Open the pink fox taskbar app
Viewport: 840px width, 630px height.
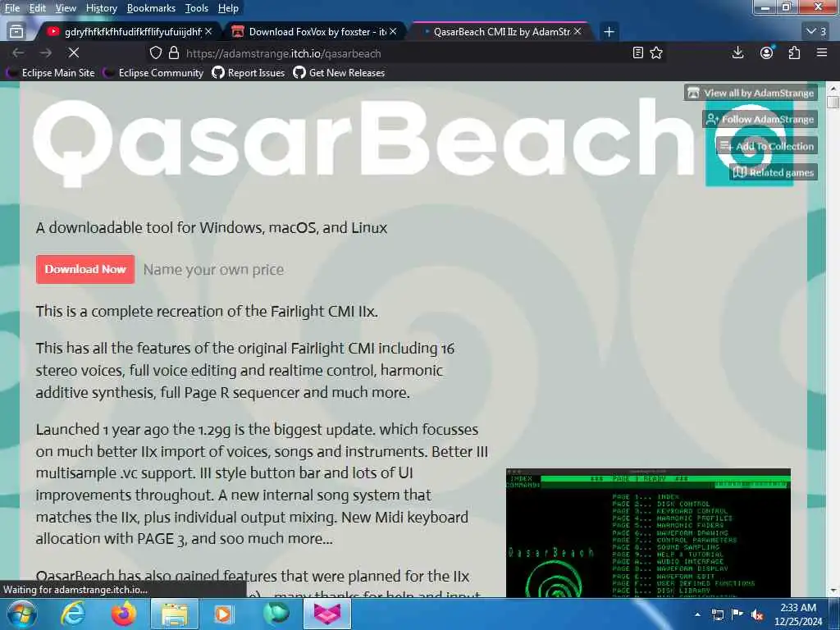tap(327, 614)
